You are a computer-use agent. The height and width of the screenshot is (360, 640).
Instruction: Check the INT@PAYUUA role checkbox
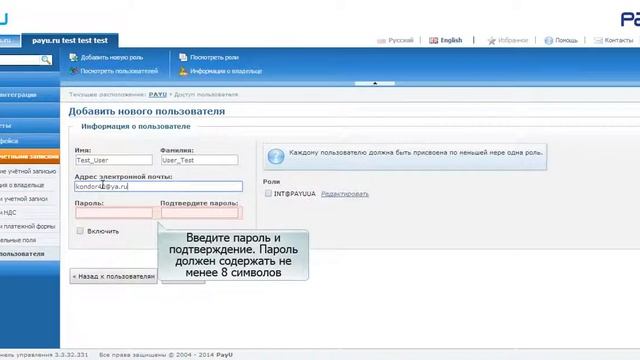point(268,193)
